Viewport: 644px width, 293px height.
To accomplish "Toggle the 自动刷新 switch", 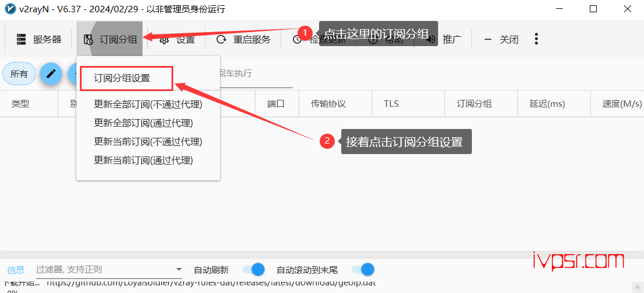I will [253, 270].
